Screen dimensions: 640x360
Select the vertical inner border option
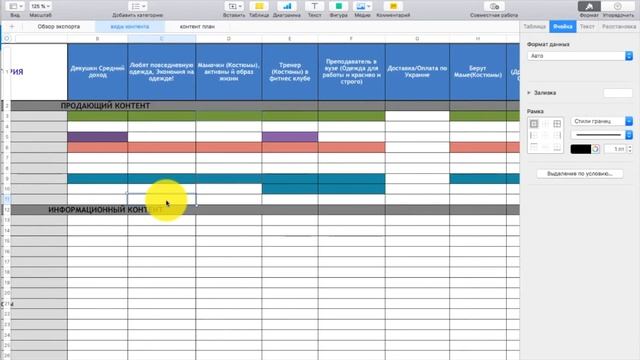click(x=545, y=135)
